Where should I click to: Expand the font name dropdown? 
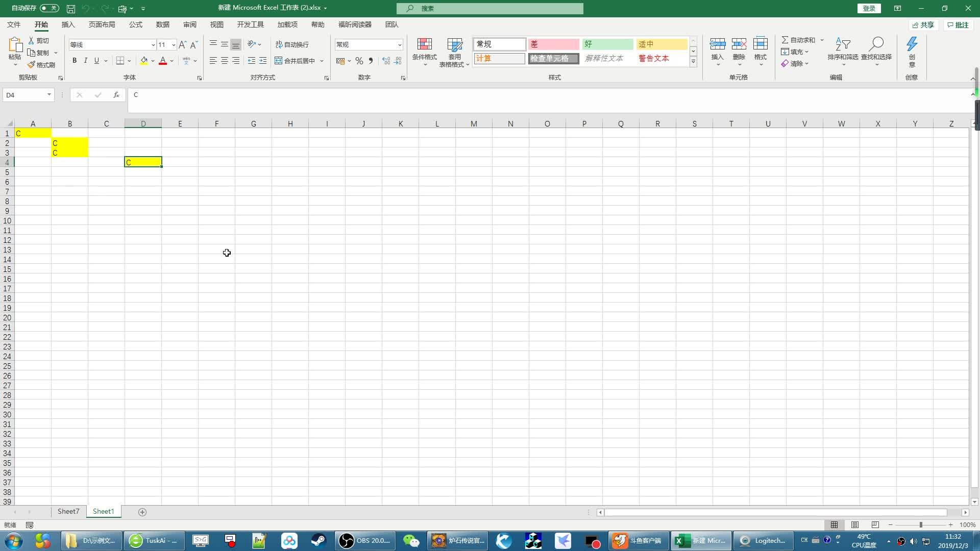click(x=153, y=45)
